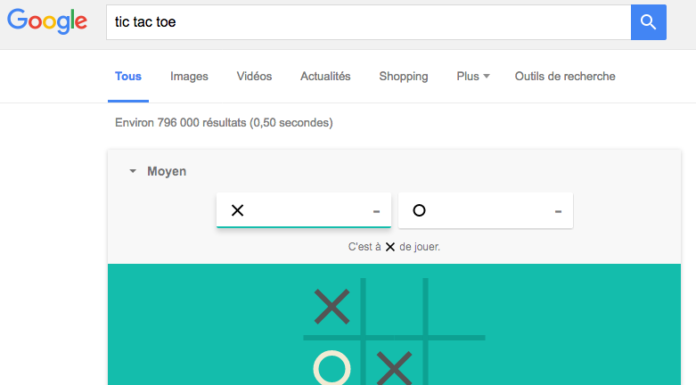Image resolution: width=696 pixels, height=385 pixels.
Task: Click the results count text 'Environ 796 000 résultats'
Action: click(x=180, y=123)
